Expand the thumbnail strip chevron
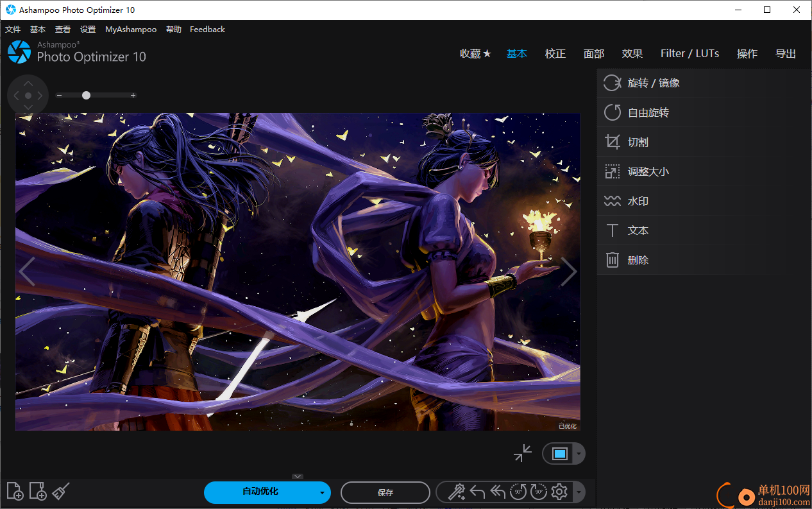 pyautogui.click(x=297, y=476)
